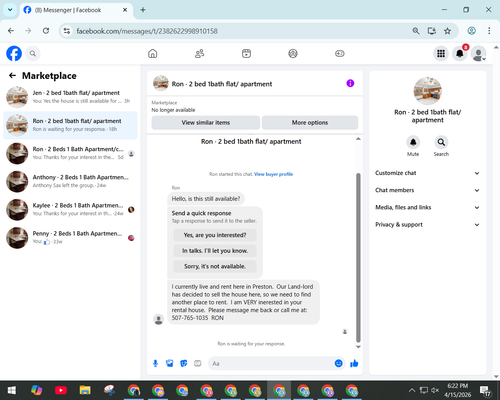Bookmark this page with the star
500x400 pixels.
point(447,31)
